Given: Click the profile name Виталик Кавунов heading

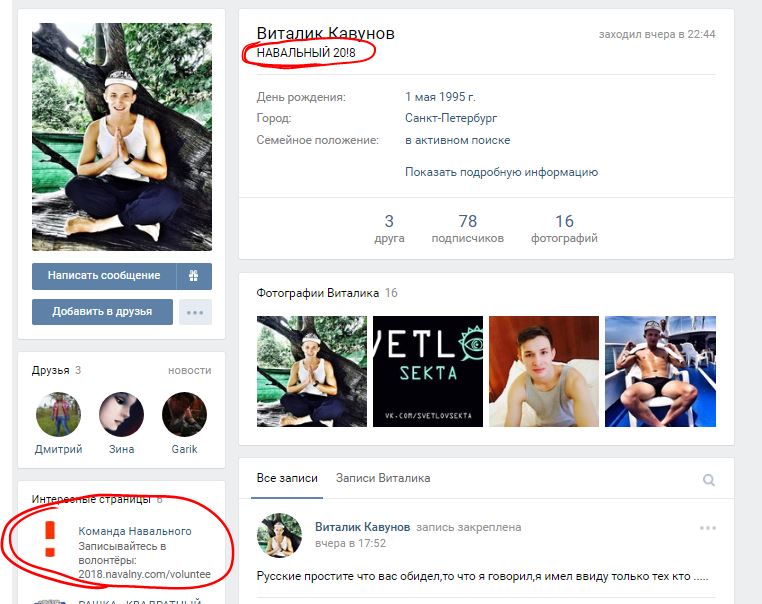Looking at the screenshot, I should pos(326,33).
